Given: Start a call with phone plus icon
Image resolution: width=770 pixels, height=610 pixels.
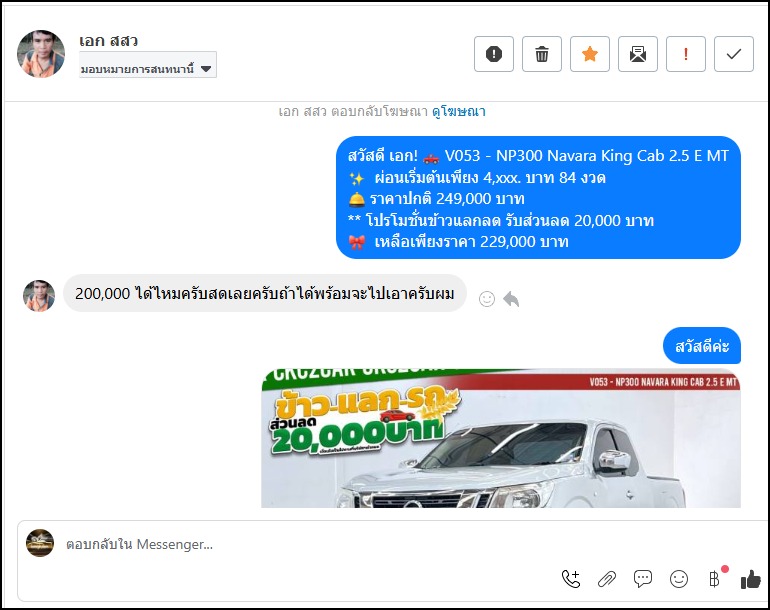Looking at the screenshot, I should point(571,579).
